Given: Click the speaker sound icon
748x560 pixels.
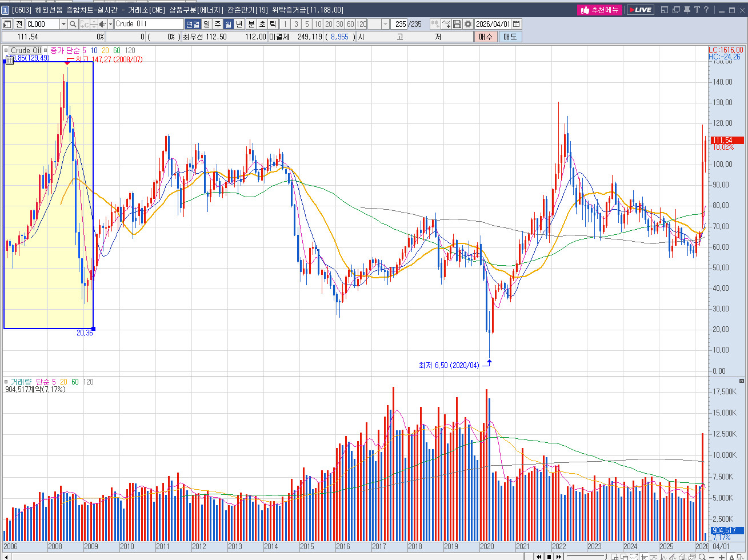Looking at the screenshot, I should [x=102, y=24].
